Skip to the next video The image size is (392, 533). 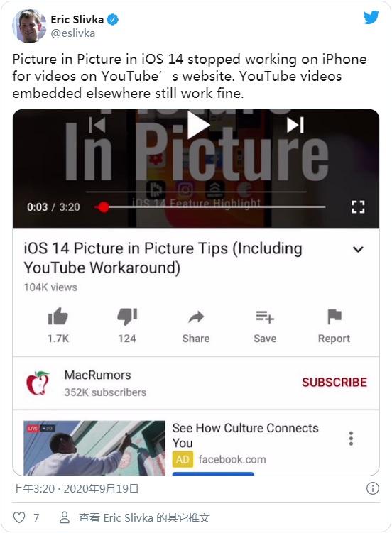pos(295,125)
